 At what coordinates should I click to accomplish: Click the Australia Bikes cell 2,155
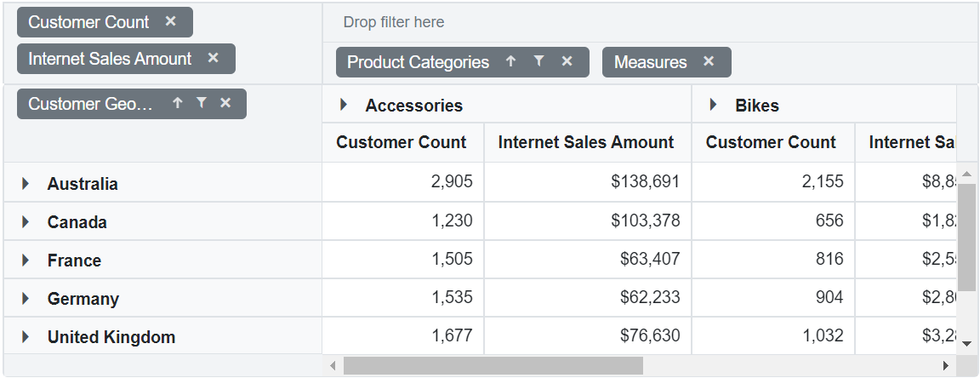[773, 181]
